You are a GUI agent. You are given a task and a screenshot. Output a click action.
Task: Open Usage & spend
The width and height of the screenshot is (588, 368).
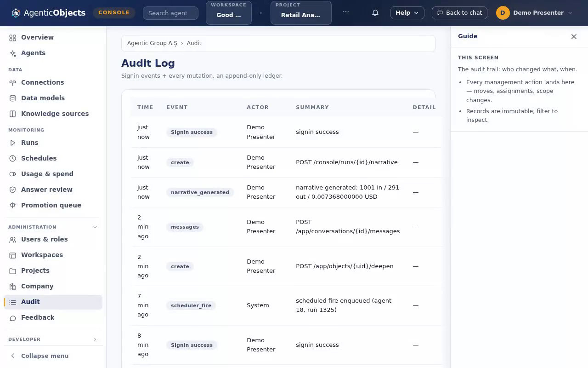pos(53,174)
